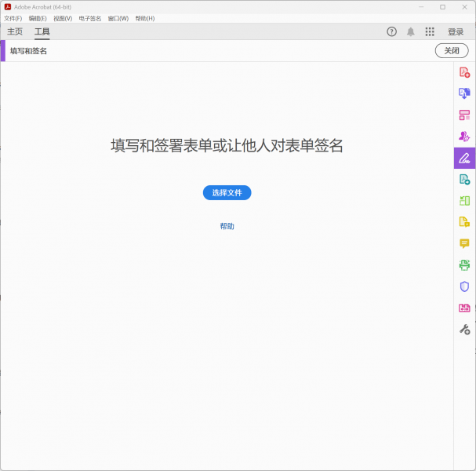Click the 填写和签名 toolbar title

pos(28,51)
